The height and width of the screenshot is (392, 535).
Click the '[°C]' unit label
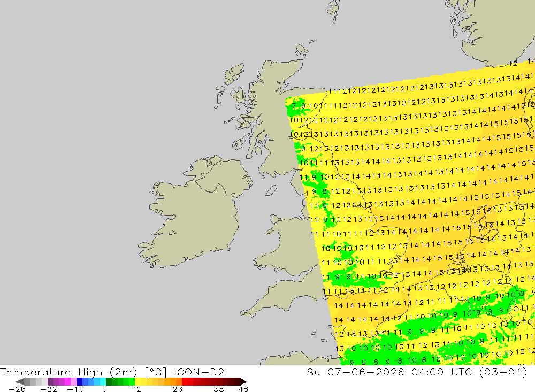click(156, 372)
